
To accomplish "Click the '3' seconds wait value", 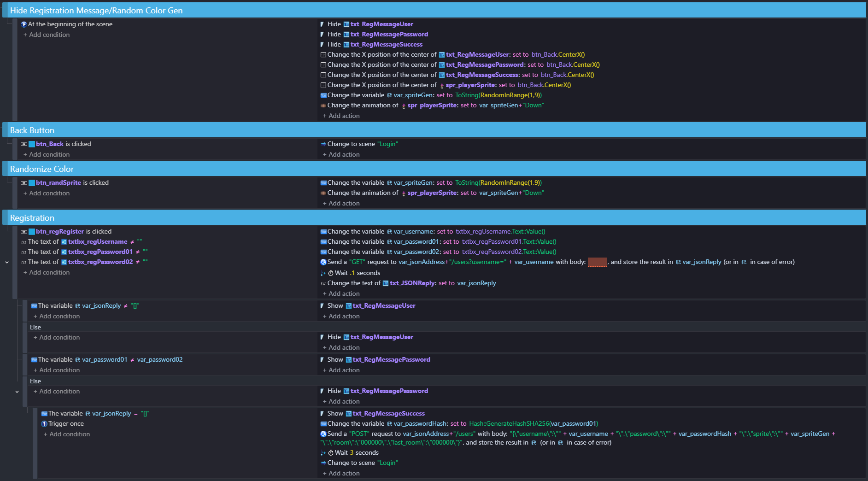I will (352, 453).
